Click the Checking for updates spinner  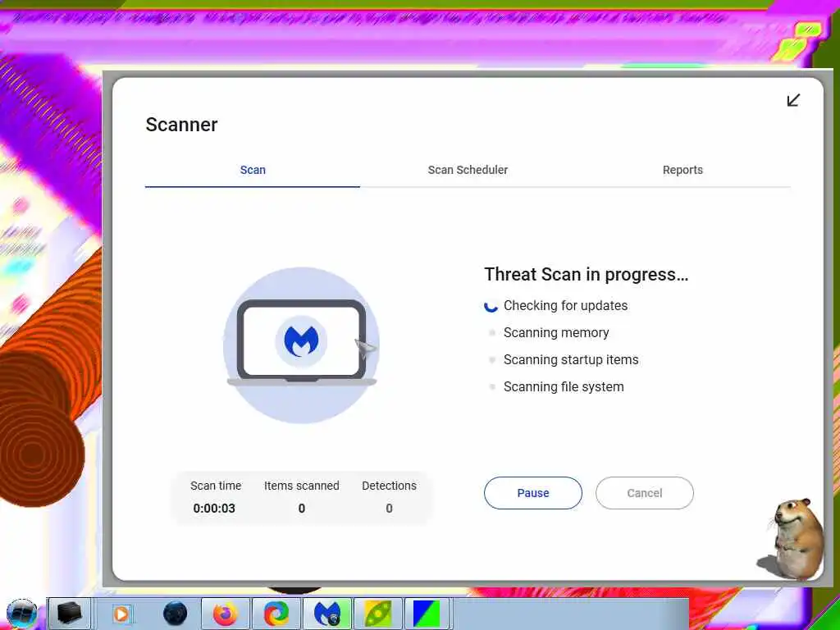tap(491, 306)
